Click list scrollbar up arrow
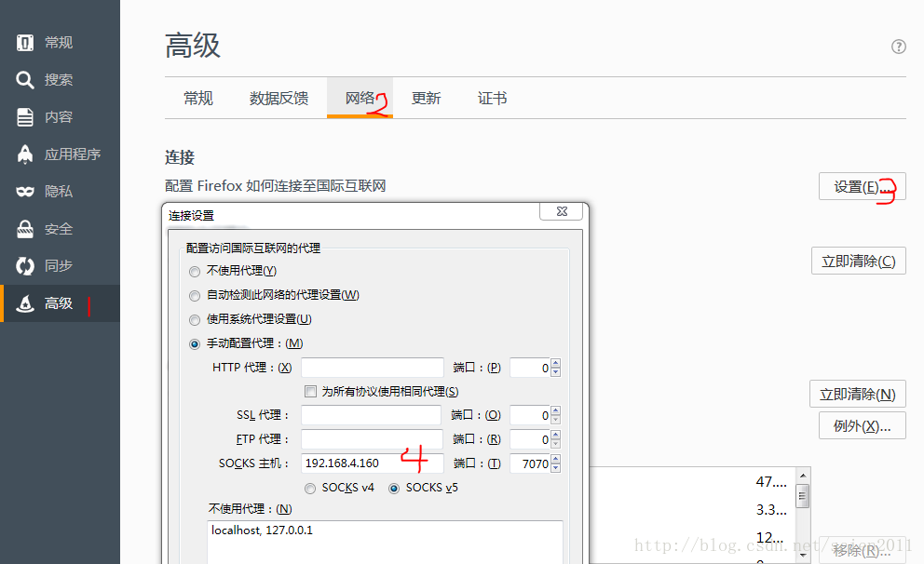The image size is (924, 564). (x=802, y=475)
